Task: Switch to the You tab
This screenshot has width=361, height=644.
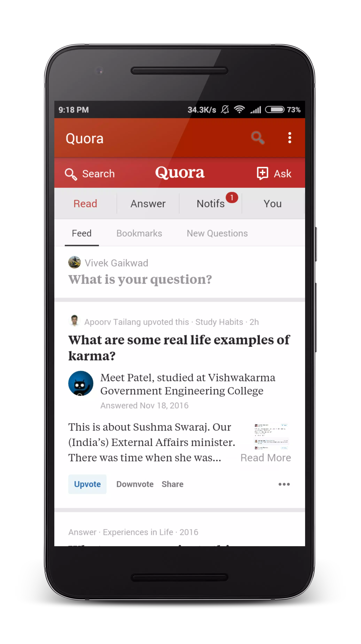Action: coord(273,203)
